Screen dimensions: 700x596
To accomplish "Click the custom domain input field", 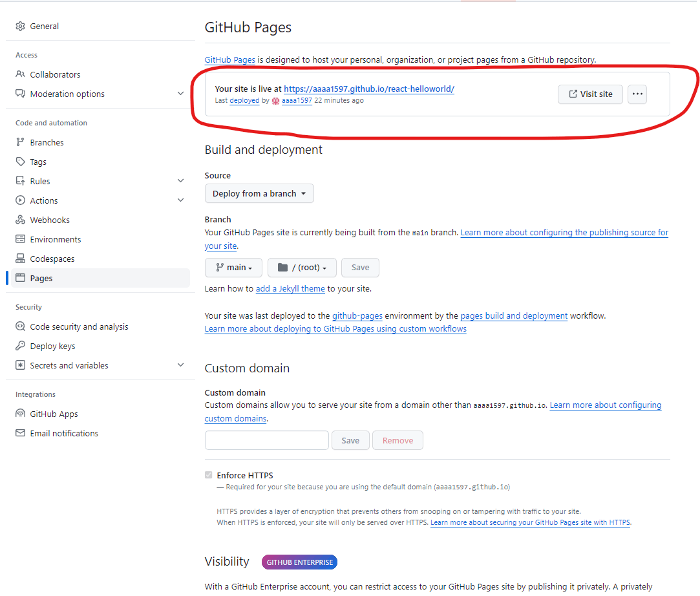I will click(x=267, y=441).
